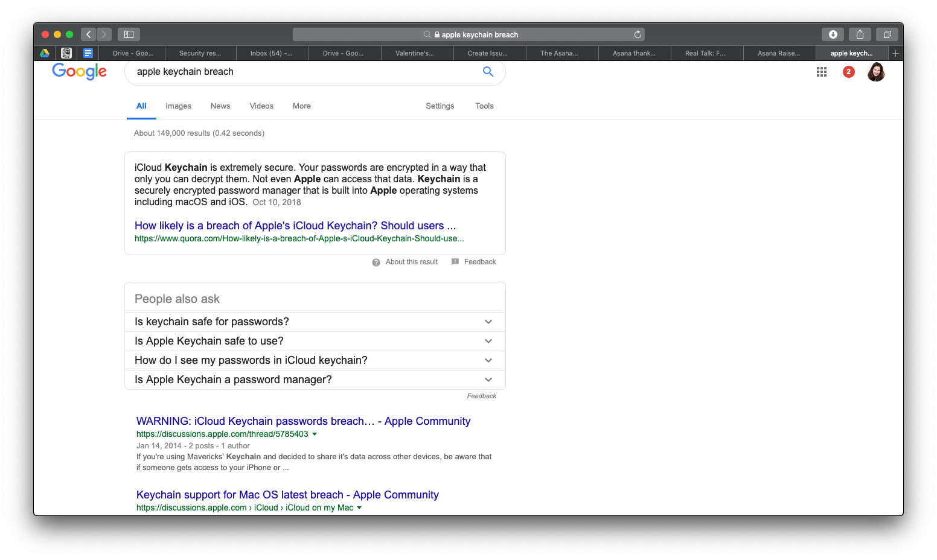Click the blue search magnifier icon
This screenshot has height=560, width=937.
click(488, 72)
